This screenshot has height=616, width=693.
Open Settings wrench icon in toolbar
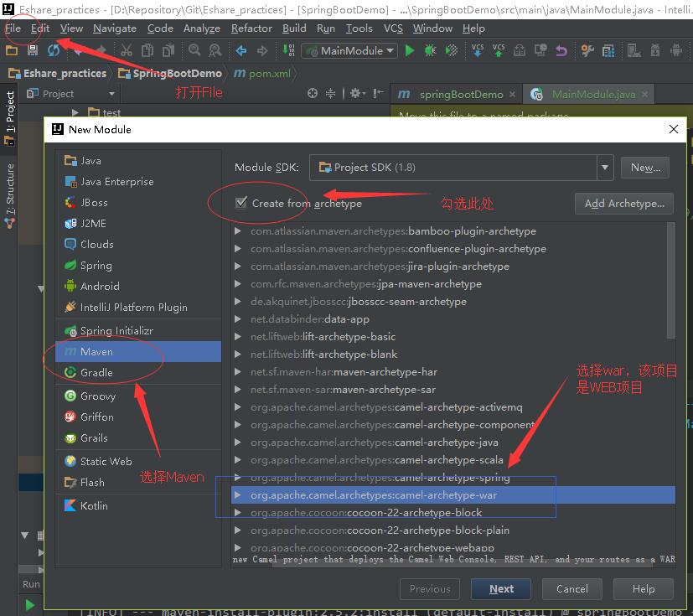587,50
